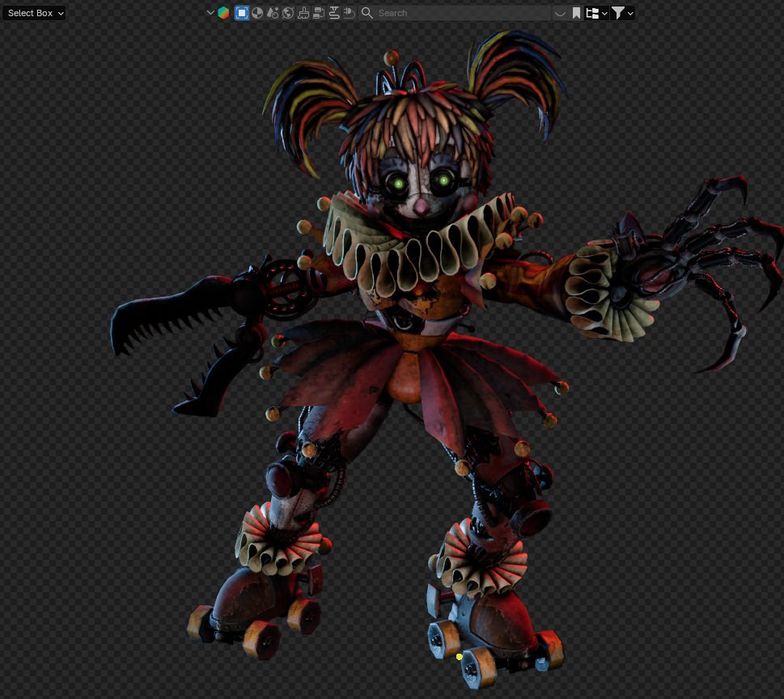The height and width of the screenshot is (699, 784).
Task: Toggle the globe world icon
Action: click(x=288, y=13)
